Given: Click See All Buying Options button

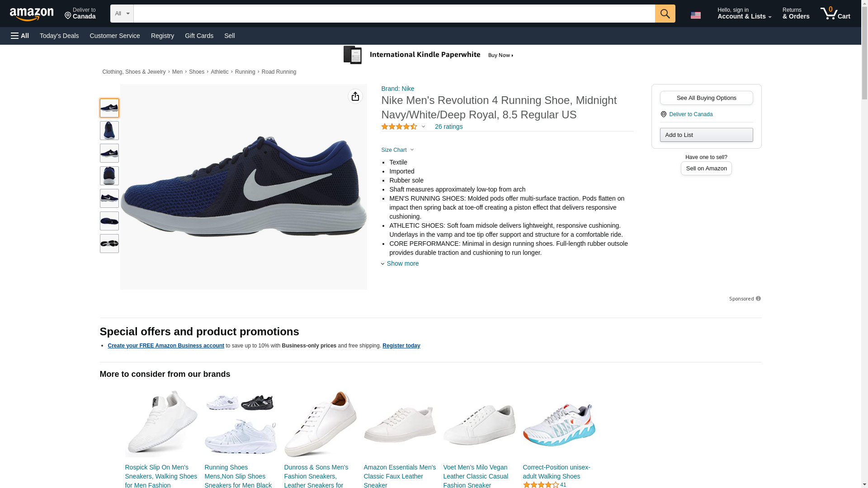Looking at the screenshot, I should tap(706, 98).
